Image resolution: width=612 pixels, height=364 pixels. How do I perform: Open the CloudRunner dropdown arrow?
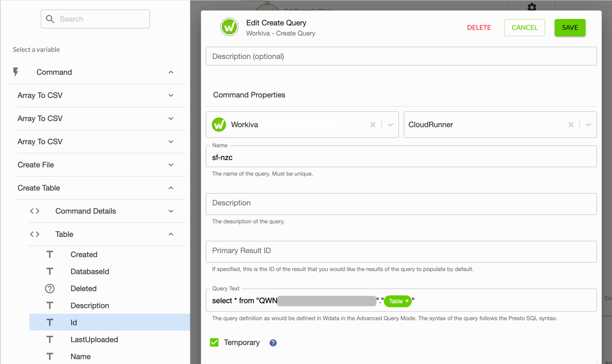[x=588, y=125]
